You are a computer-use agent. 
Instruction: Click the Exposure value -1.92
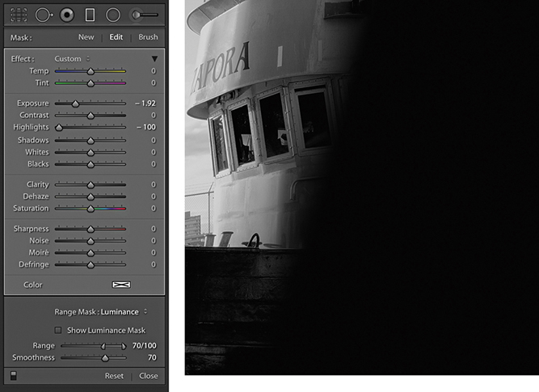[145, 103]
